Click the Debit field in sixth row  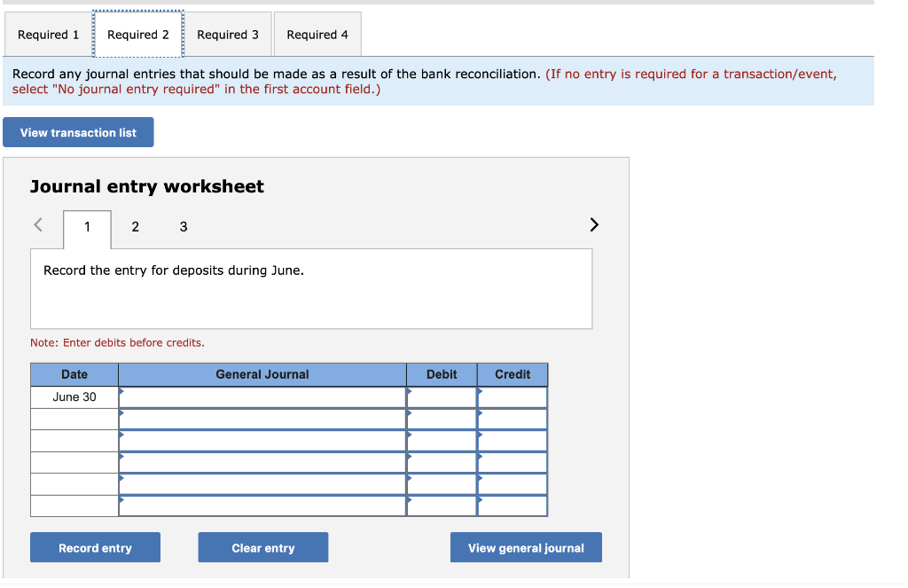tap(442, 506)
